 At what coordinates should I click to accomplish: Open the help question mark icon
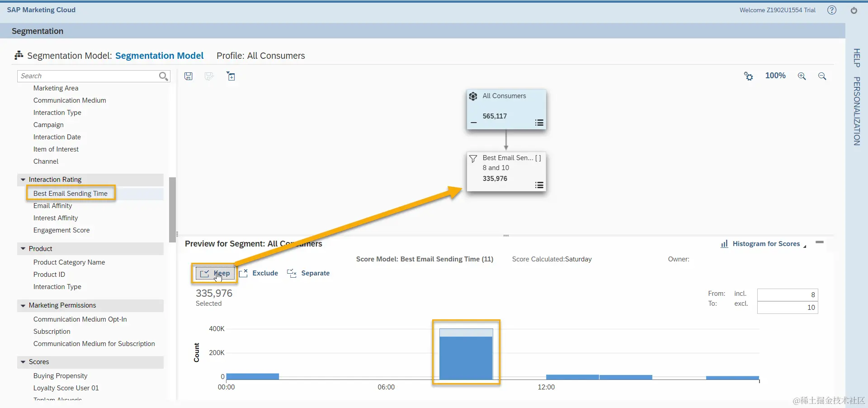coord(832,10)
